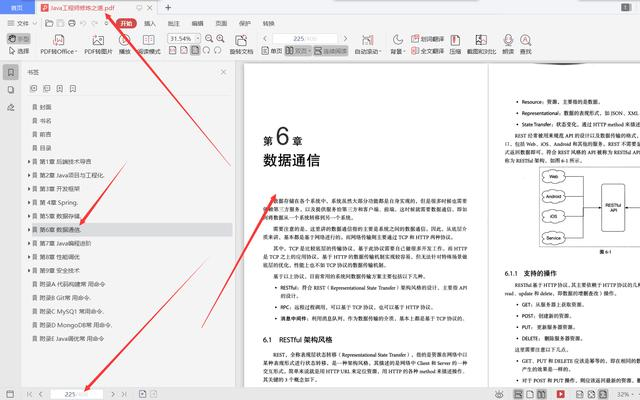640x400 pixels.
Task: Expand 第2章 Java项目与工程化 bookmark
Action: [x=29, y=175]
